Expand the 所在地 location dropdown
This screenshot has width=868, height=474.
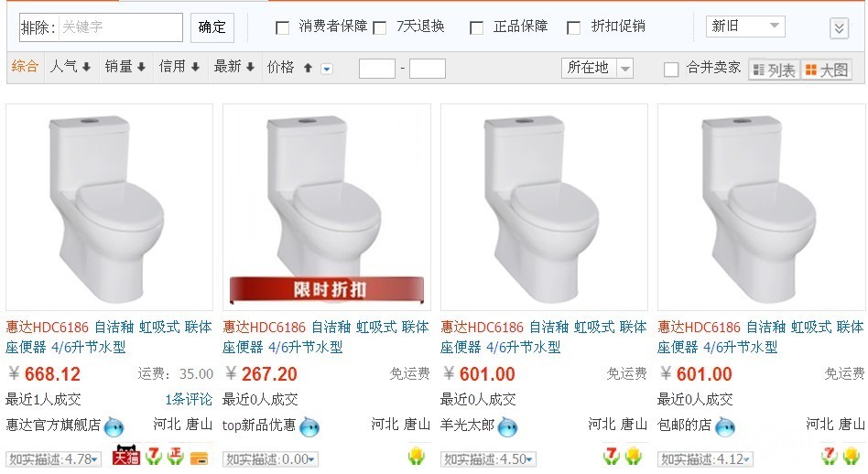coord(597,68)
